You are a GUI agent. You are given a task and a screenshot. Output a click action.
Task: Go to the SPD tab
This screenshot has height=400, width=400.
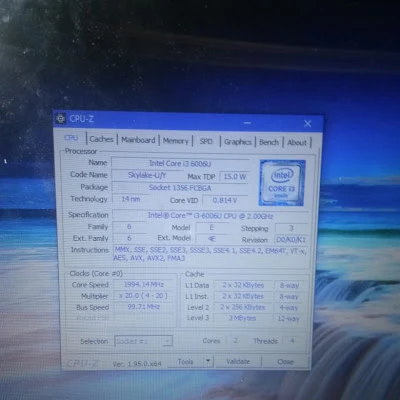tap(206, 141)
